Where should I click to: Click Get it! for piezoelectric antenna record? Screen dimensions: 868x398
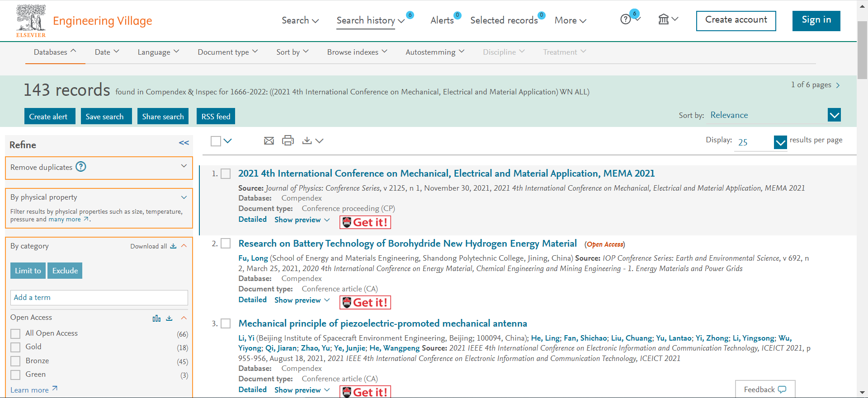click(365, 392)
